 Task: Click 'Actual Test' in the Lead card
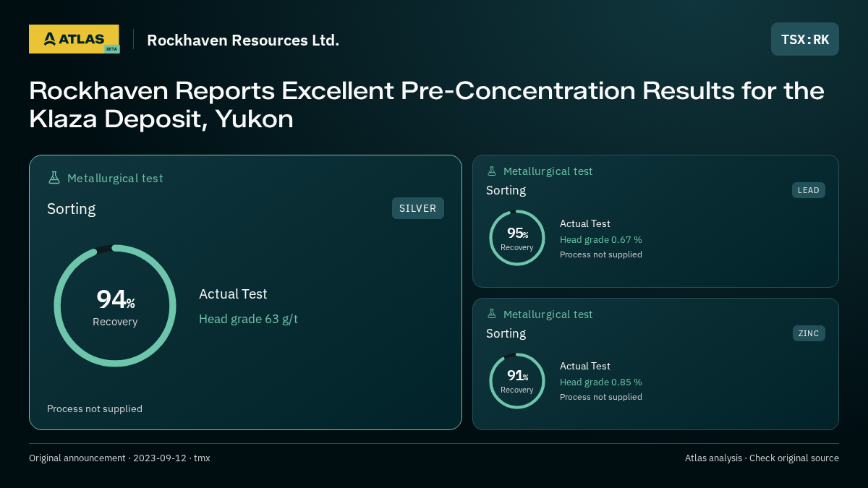click(585, 224)
